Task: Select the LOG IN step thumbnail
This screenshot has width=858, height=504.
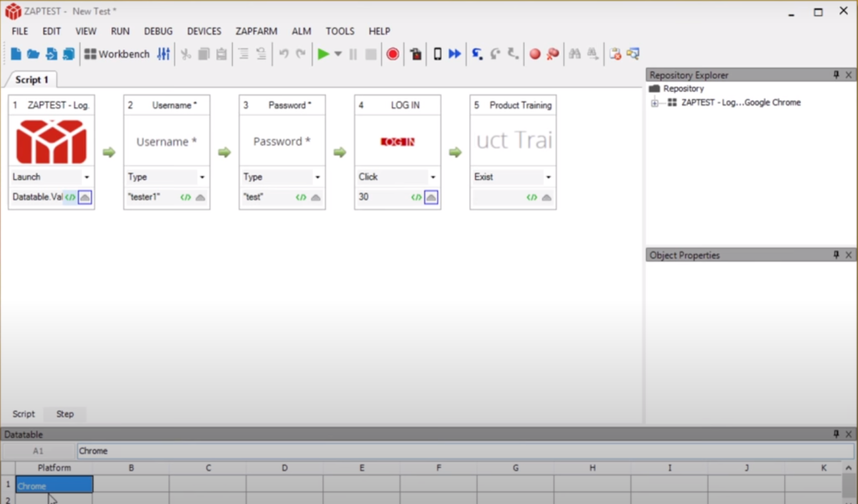Action: tap(398, 141)
